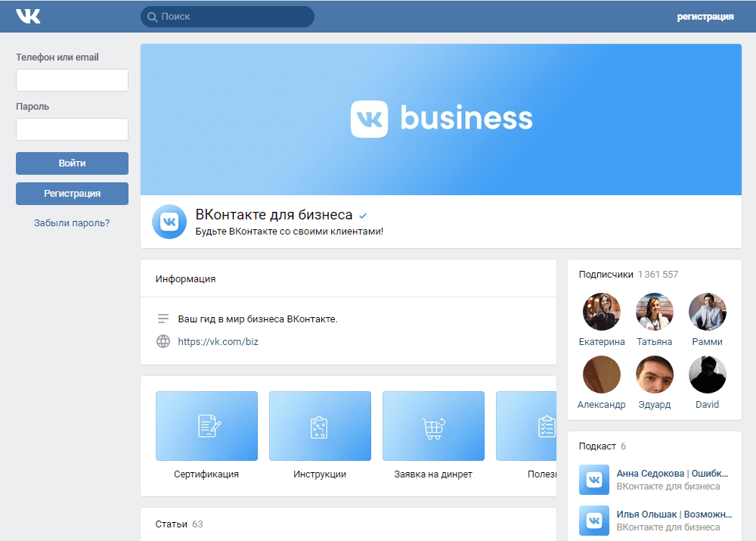
Task: Open the Подписчики subscribers list header
Action: [606, 275]
